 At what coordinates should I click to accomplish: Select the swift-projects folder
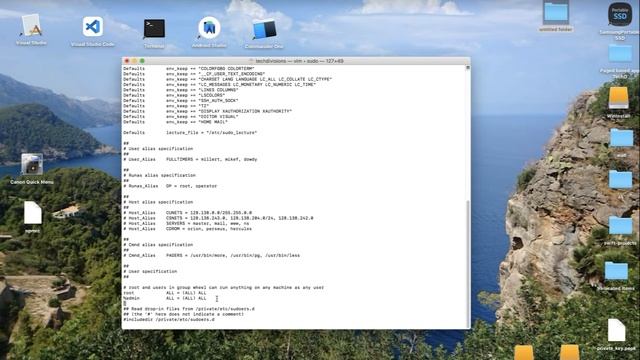pos(620,227)
